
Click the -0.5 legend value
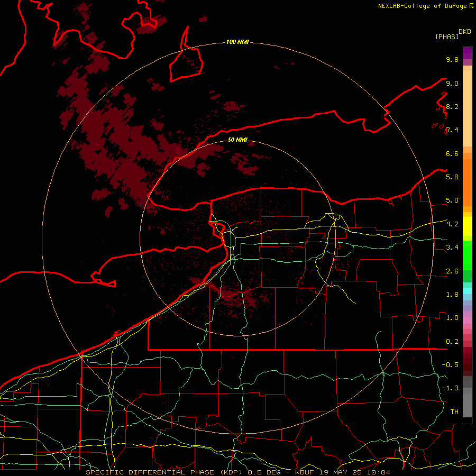[450, 365]
